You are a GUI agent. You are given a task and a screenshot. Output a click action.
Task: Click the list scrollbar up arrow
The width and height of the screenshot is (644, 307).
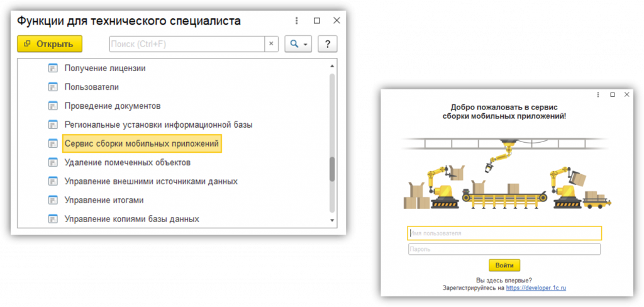[x=332, y=66]
